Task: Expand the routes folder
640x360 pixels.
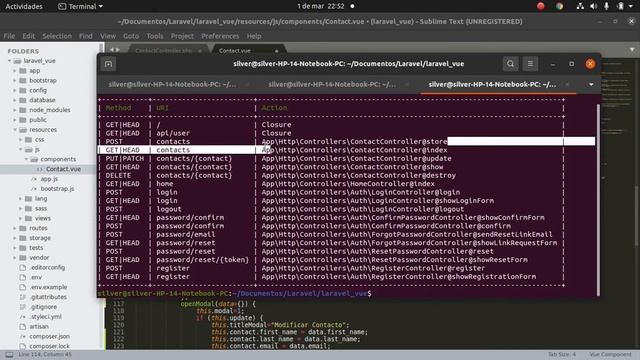Action: (x=15, y=228)
